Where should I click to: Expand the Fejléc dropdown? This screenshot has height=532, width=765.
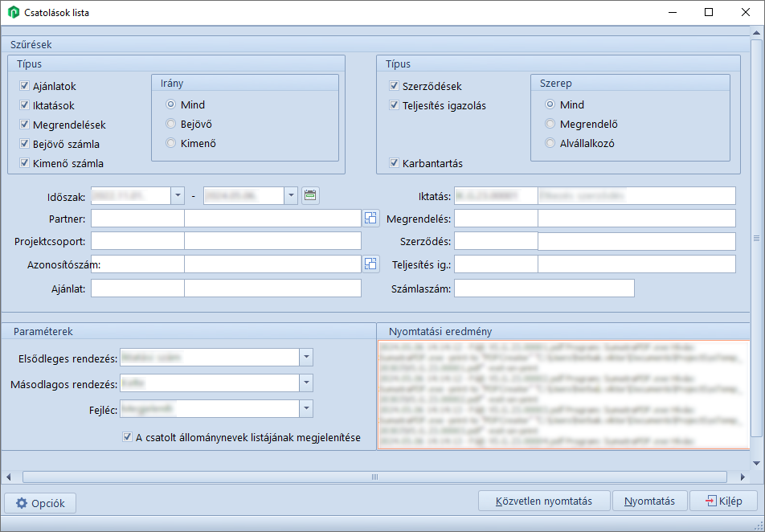(x=305, y=409)
